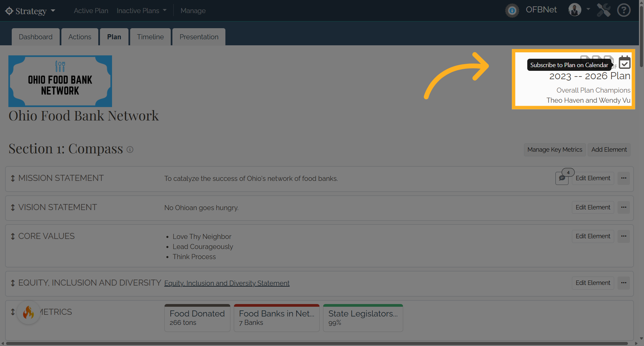Click the Manage Key Metrics button
Screen dimensions: 644x346
click(555, 150)
